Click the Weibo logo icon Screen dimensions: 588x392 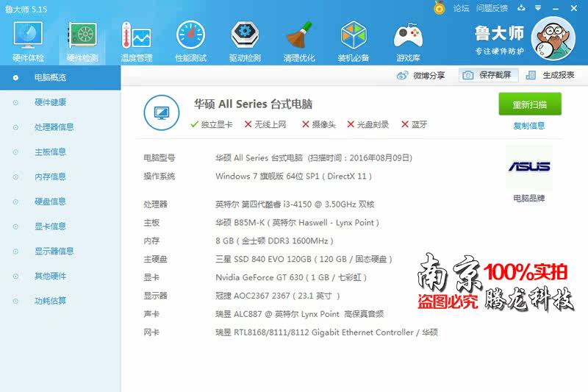tap(402, 76)
